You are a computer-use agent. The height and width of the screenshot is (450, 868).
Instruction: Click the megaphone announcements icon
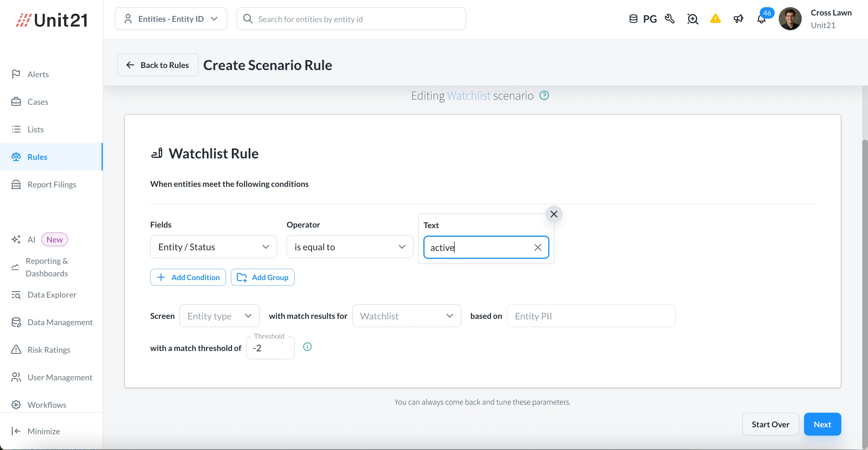[738, 19]
